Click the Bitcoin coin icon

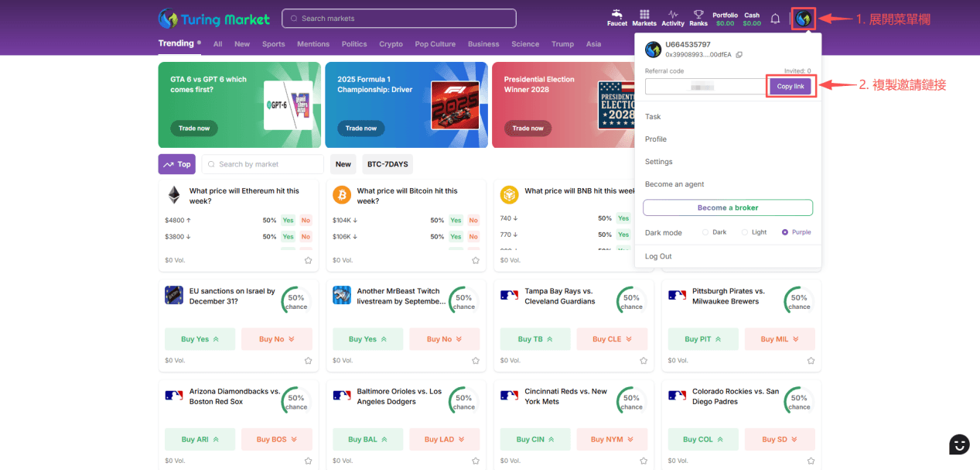(x=342, y=194)
